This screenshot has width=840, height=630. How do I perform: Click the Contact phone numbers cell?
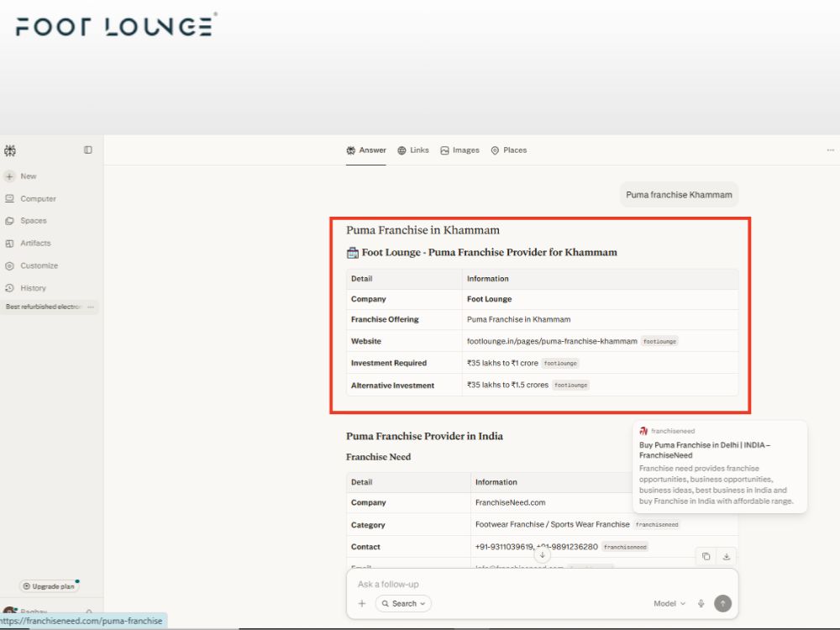pyautogui.click(x=536, y=547)
